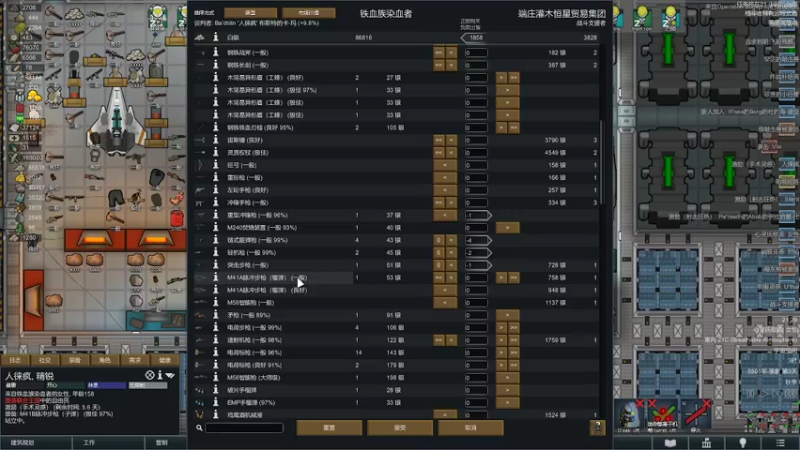The width and height of the screenshot is (800, 450).
Task: Click the bottom bar building icon
Action: pyautogui.click(x=707, y=443)
